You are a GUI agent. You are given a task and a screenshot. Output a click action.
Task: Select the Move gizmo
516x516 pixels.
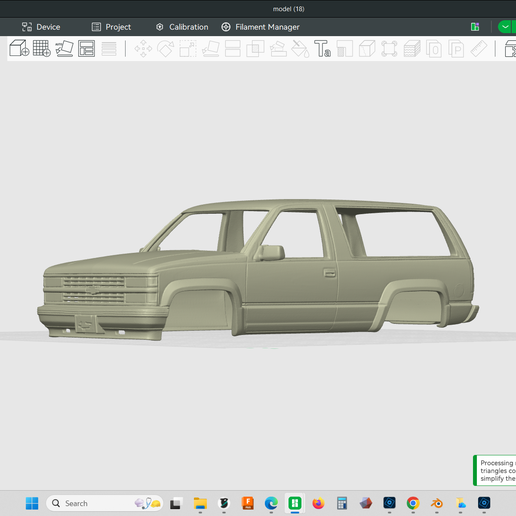[x=143, y=49]
